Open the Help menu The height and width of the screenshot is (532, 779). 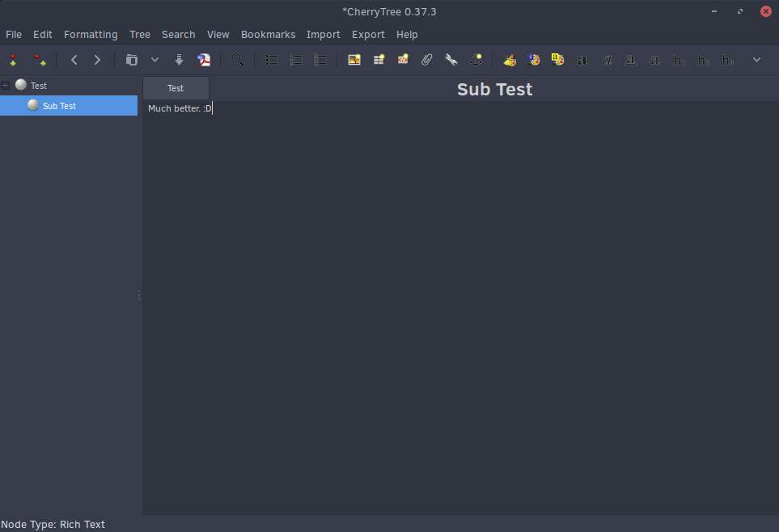click(407, 35)
